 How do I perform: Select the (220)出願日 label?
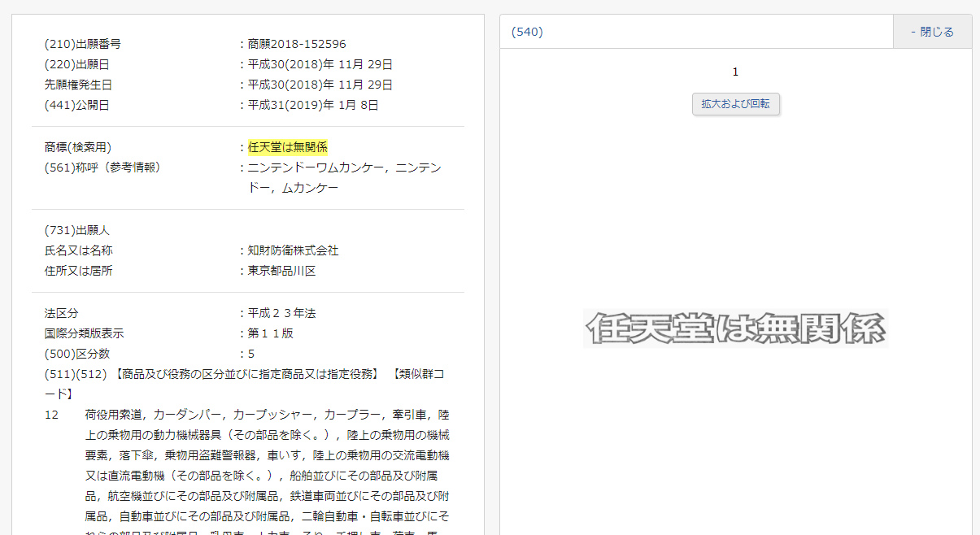coord(77,64)
